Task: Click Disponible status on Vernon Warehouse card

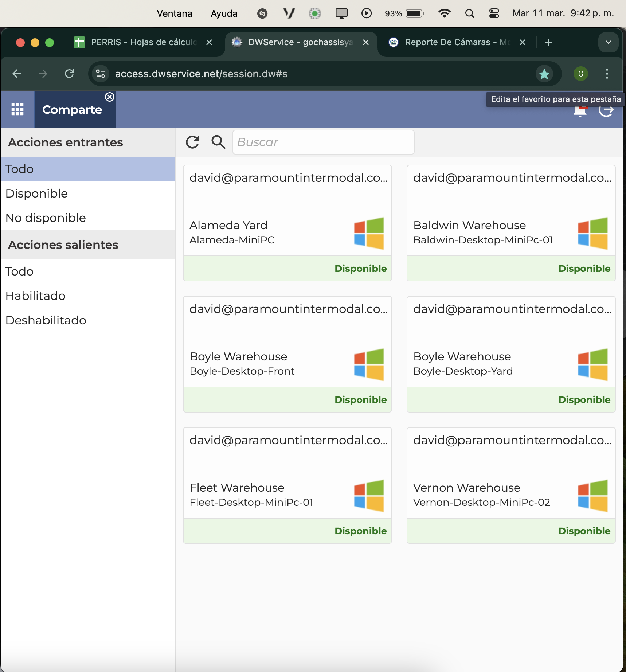Action: tap(584, 531)
